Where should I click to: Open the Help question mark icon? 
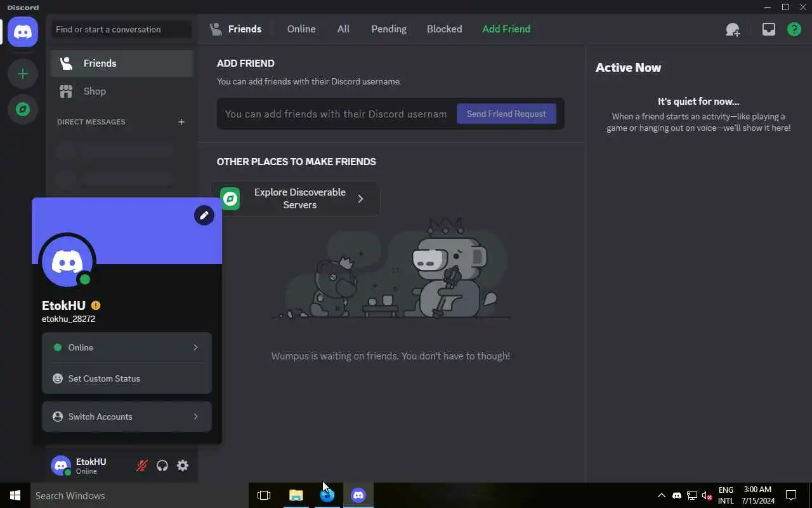coord(794,29)
